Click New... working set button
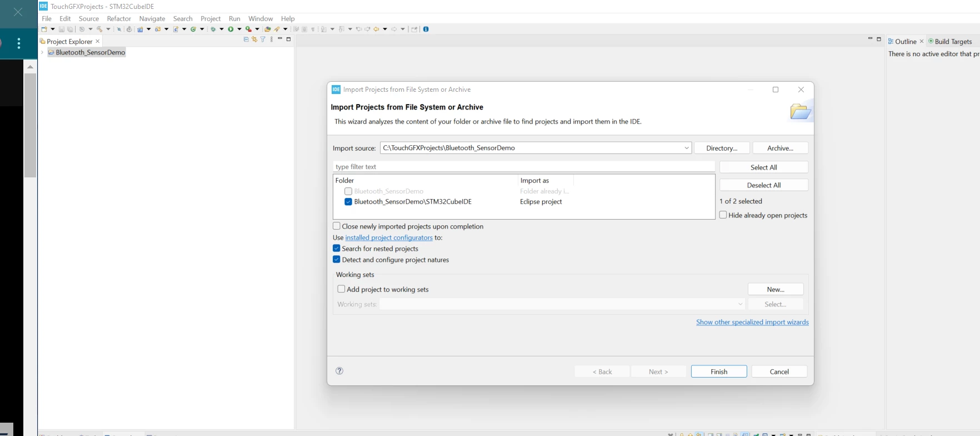980x436 pixels. point(776,289)
